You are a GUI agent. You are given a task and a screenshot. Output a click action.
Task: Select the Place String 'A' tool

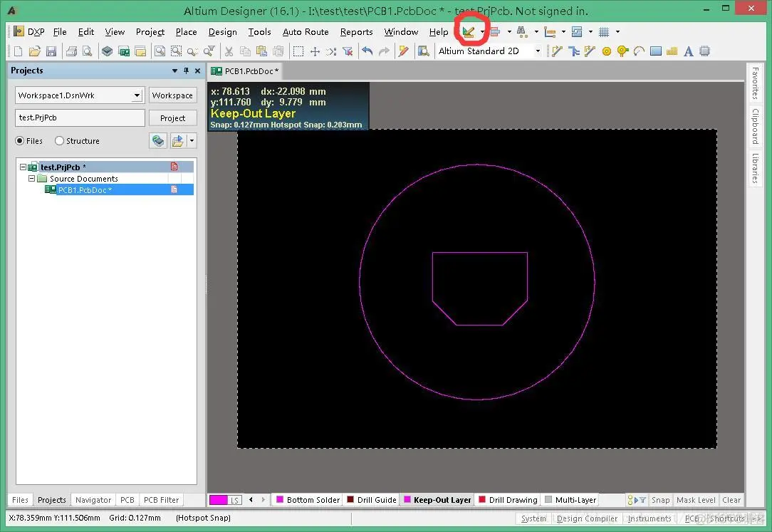pyautogui.click(x=689, y=51)
